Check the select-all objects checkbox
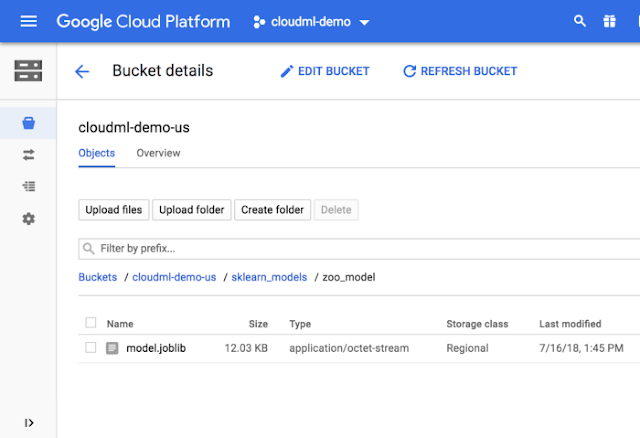 [91, 323]
